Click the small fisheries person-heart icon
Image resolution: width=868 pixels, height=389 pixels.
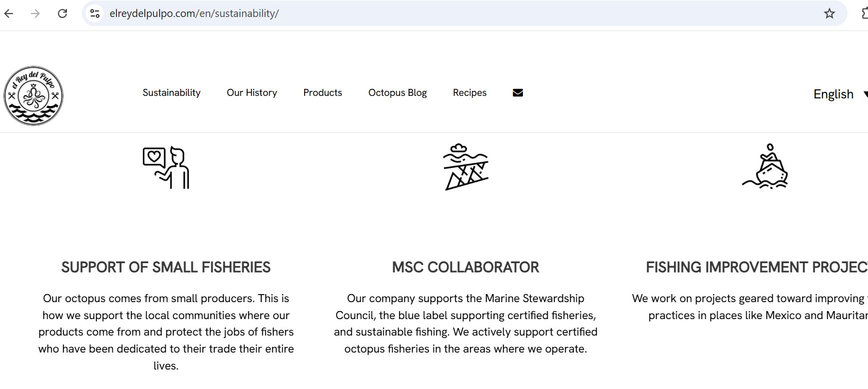point(166,167)
